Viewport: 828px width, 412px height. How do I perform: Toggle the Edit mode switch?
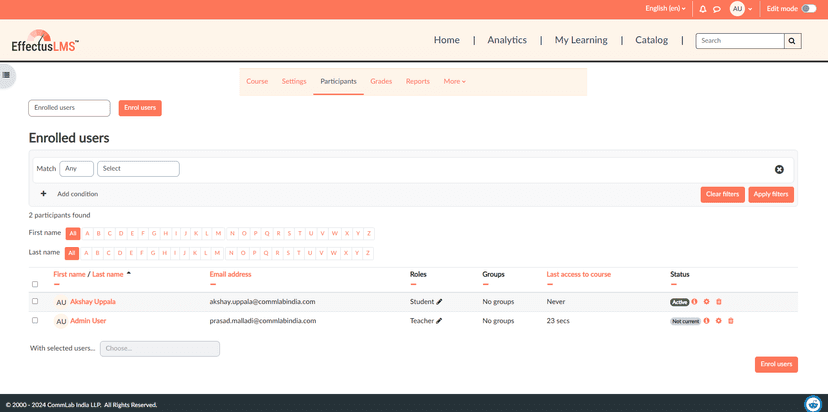pos(808,9)
